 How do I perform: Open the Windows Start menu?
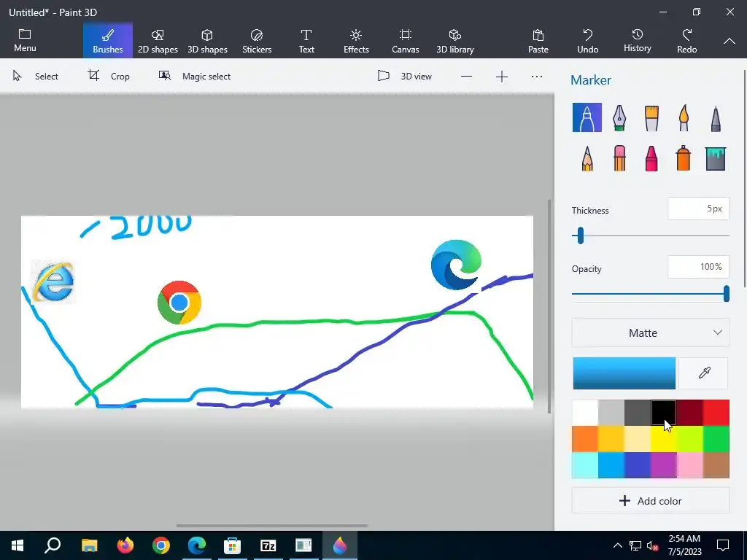[18, 545]
